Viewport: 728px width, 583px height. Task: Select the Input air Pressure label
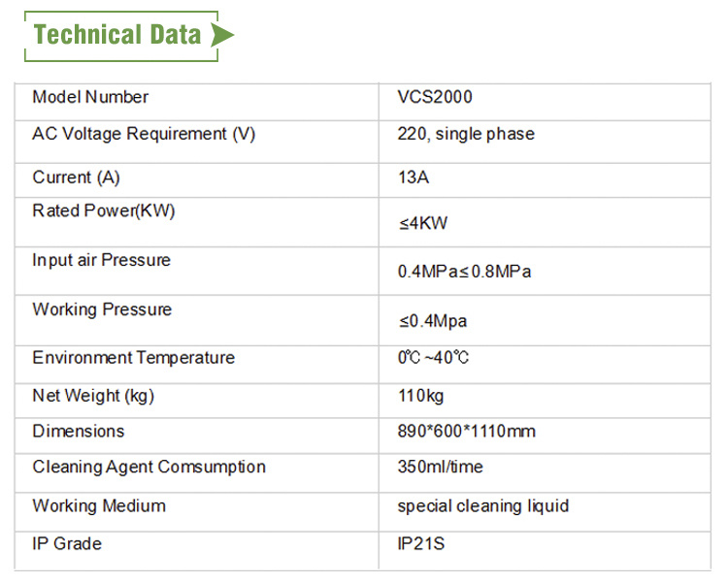coord(101,260)
